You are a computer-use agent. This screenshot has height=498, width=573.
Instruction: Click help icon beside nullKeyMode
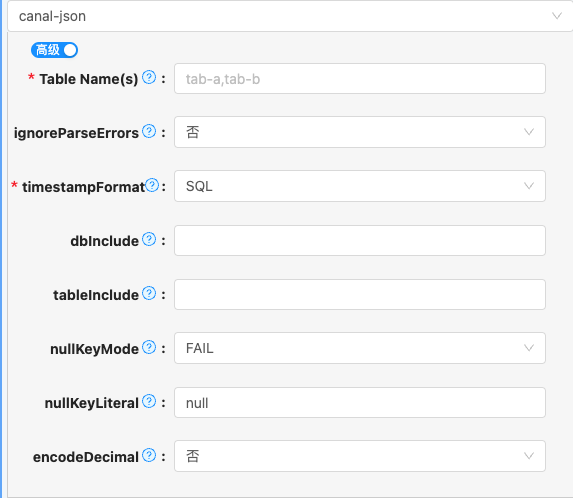pyautogui.click(x=149, y=347)
